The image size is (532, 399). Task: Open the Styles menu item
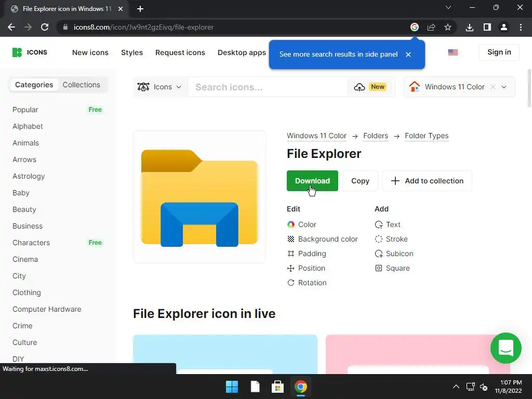click(x=132, y=52)
